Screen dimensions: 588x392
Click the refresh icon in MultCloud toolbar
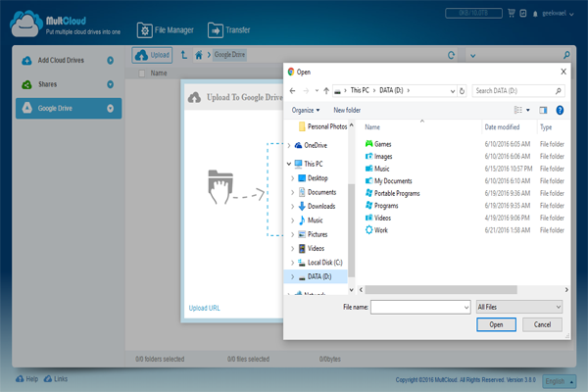(x=452, y=56)
